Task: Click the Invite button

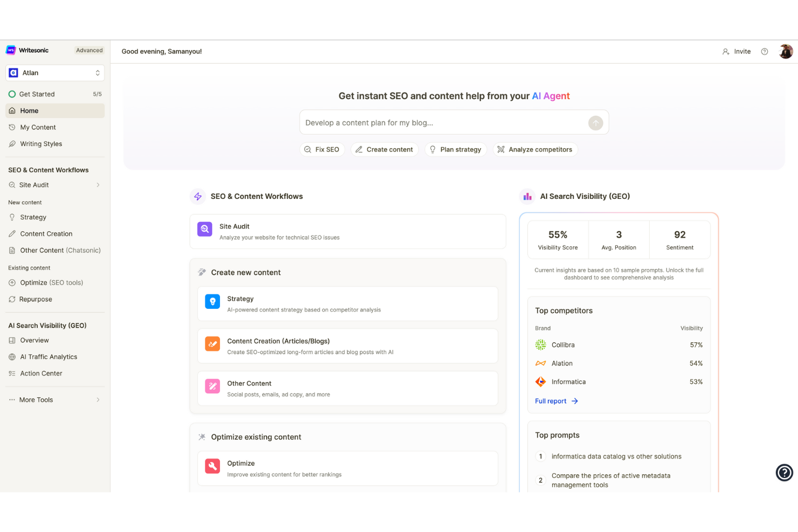Action: (x=737, y=51)
